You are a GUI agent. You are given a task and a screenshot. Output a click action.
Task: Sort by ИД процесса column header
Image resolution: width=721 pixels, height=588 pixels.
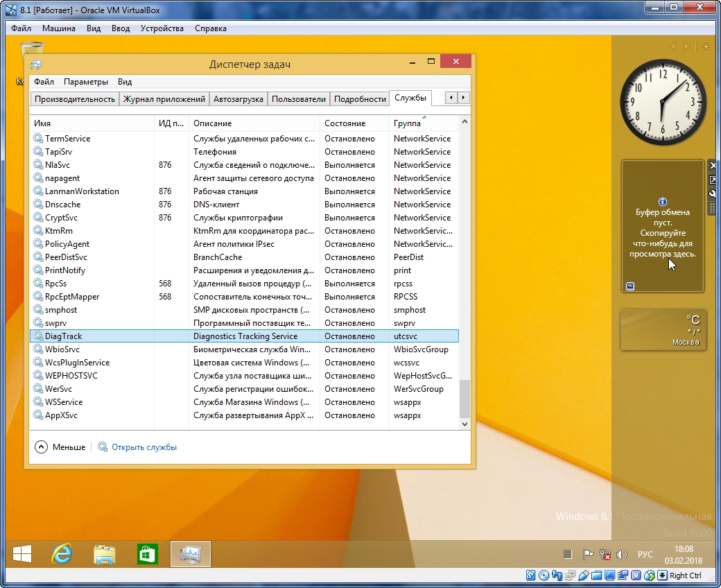(171, 123)
